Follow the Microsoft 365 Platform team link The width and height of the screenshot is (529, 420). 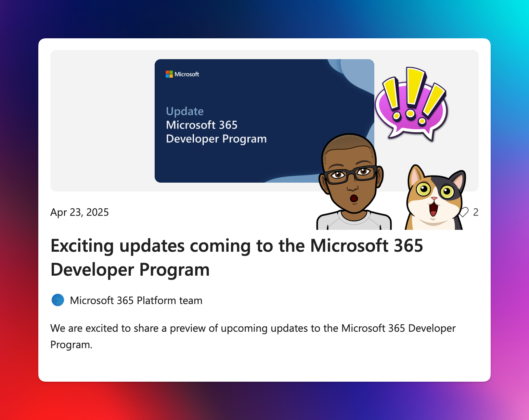tap(136, 300)
